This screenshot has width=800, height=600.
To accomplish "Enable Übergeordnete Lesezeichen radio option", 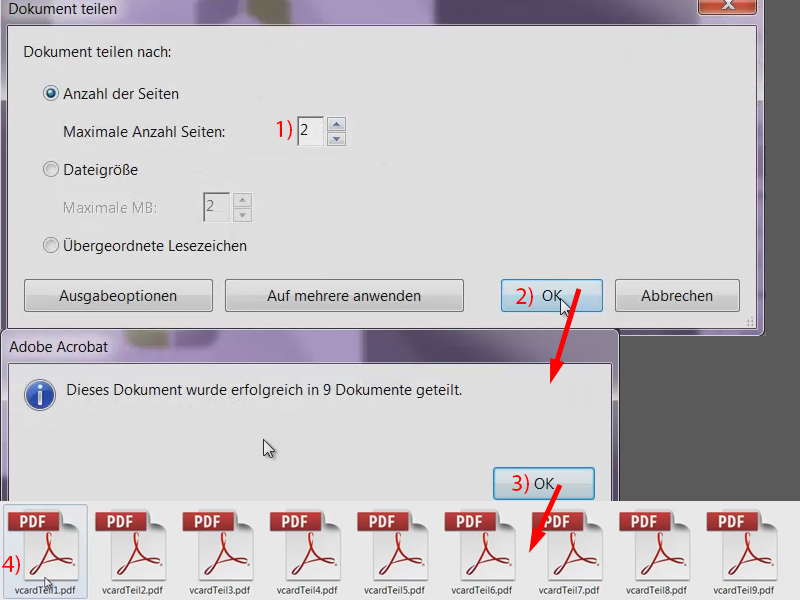I will click(51, 245).
